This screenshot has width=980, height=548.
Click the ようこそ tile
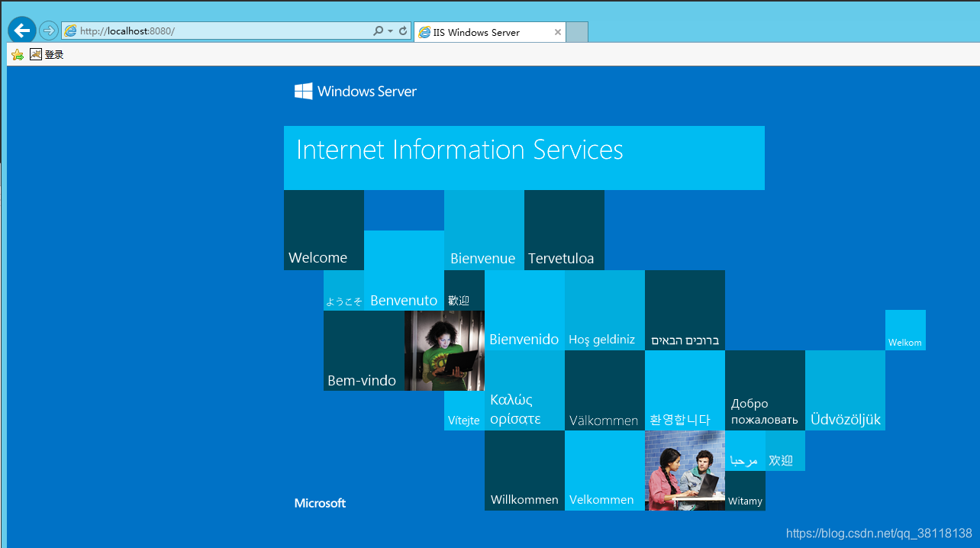pyautogui.click(x=343, y=290)
